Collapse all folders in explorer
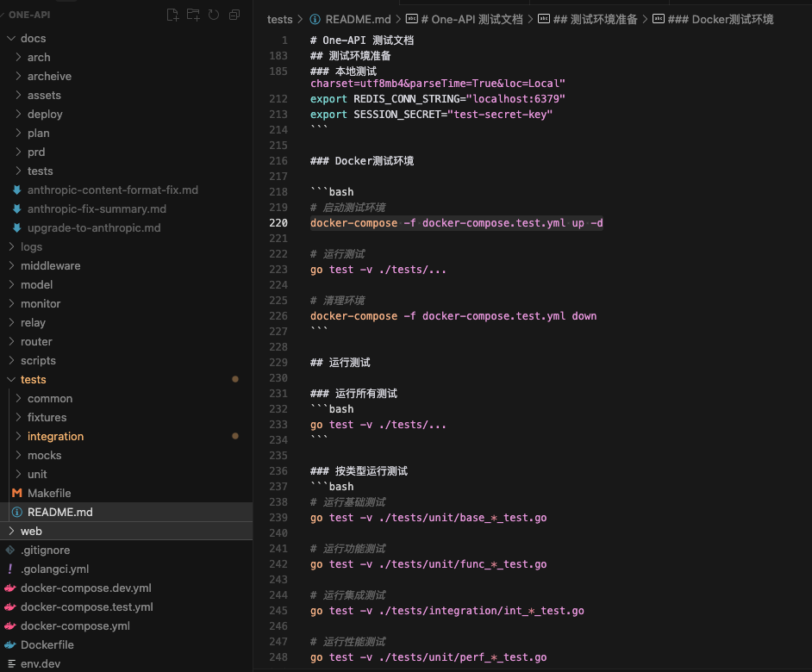Viewport: 812px width, 672px height. [x=234, y=15]
